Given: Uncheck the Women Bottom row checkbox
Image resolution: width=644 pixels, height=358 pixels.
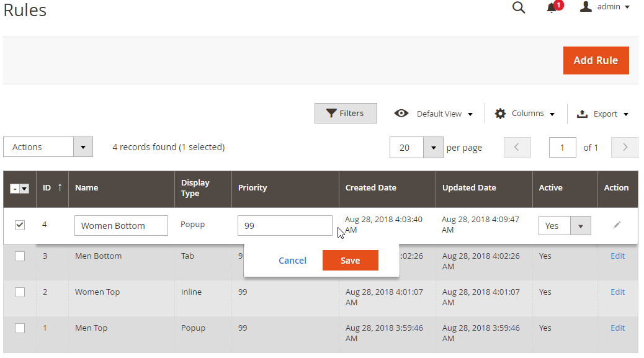Looking at the screenshot, I should [x=20, y=225].
